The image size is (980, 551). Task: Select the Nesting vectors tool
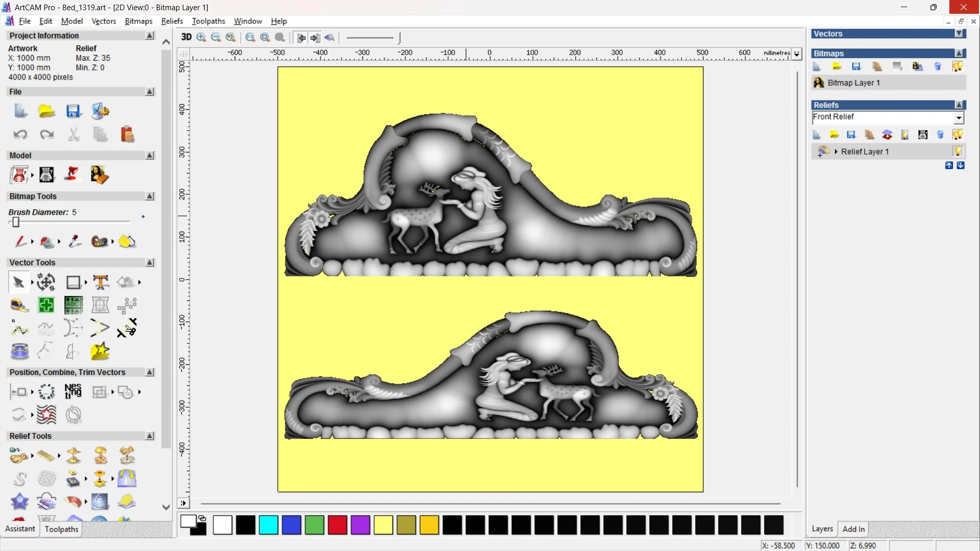(73, 391)
